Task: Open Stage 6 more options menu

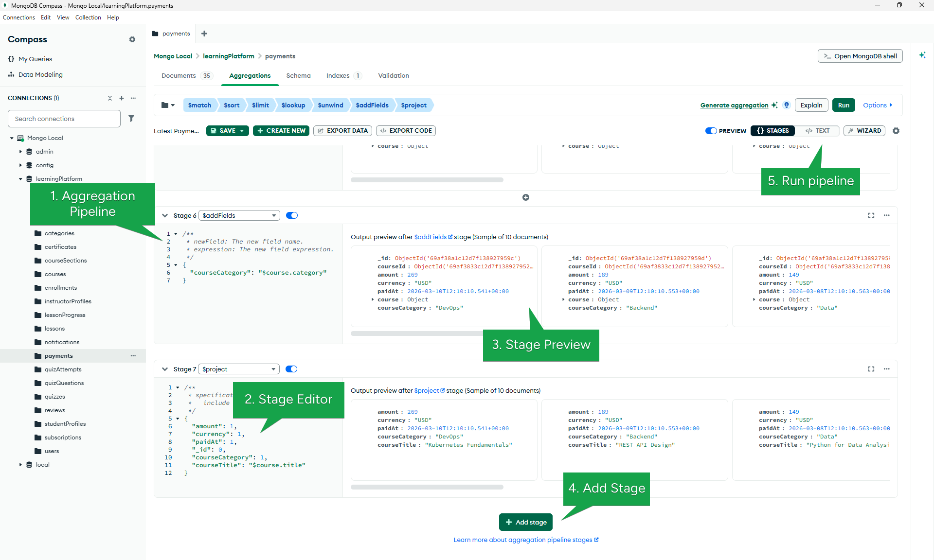Action: coord(887,215)
